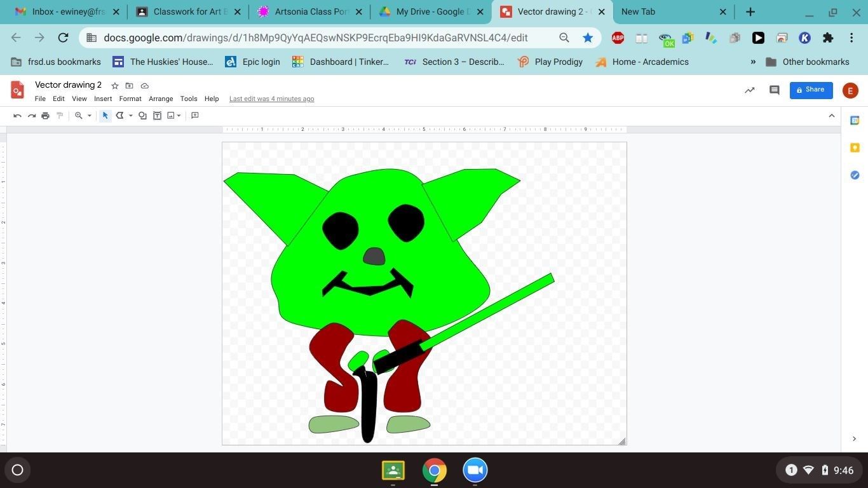Click the blue Share button

pos(811,90)
